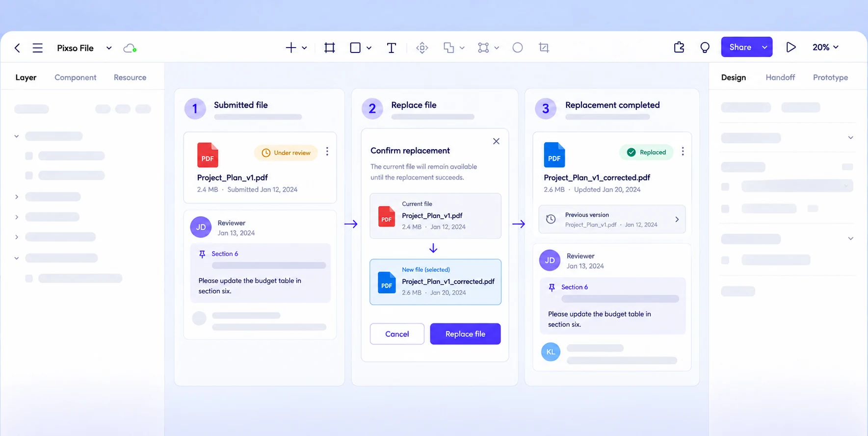Image resolution: width=868 pixels, height=436 pixels.
Task: Click the Replace file button
Action: 465,334
